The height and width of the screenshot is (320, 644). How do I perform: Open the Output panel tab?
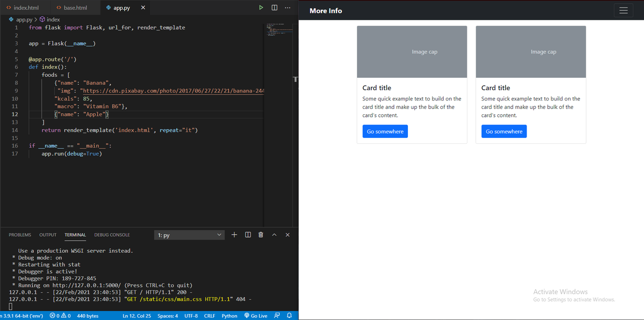(48, 235)
